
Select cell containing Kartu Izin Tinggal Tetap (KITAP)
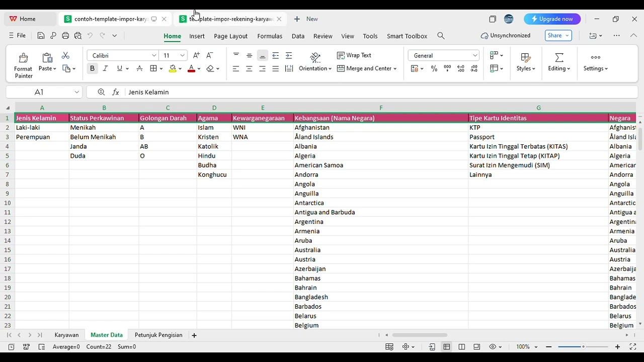pos(538,156)
